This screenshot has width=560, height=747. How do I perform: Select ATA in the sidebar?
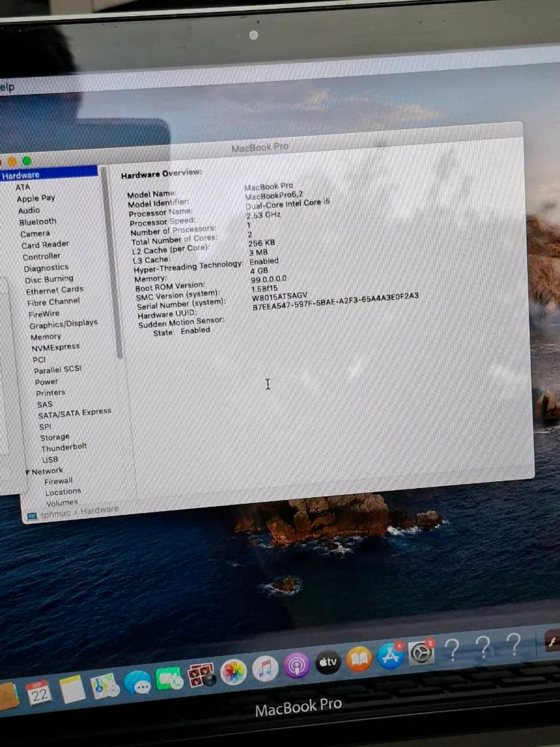[22, 187]
